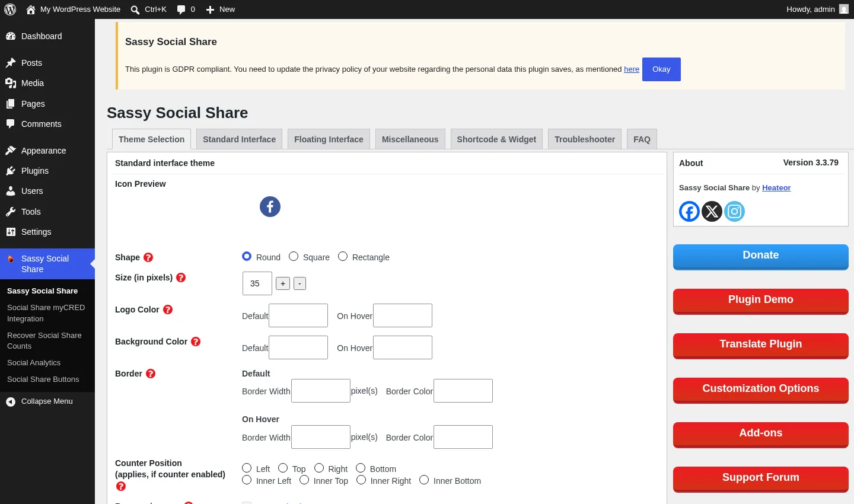This screenshot has height=504, width=854.
Task: Open the FAQ tab
Action: pos(642,139)
